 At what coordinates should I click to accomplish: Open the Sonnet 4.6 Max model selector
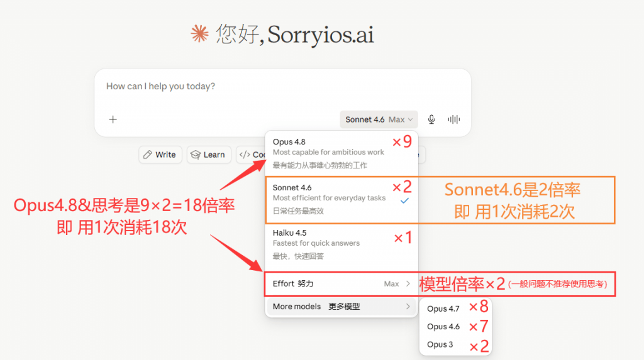pyautogui.click(x=379, y=119)
